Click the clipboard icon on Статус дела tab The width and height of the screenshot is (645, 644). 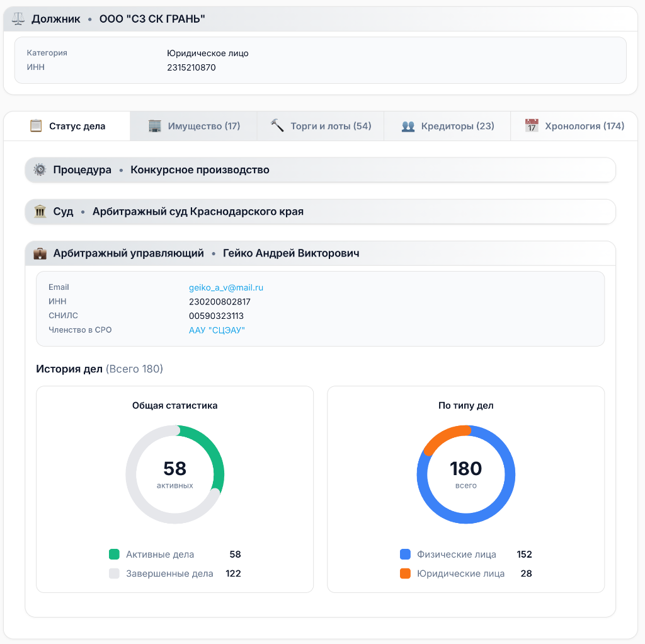tap(37, 126)
